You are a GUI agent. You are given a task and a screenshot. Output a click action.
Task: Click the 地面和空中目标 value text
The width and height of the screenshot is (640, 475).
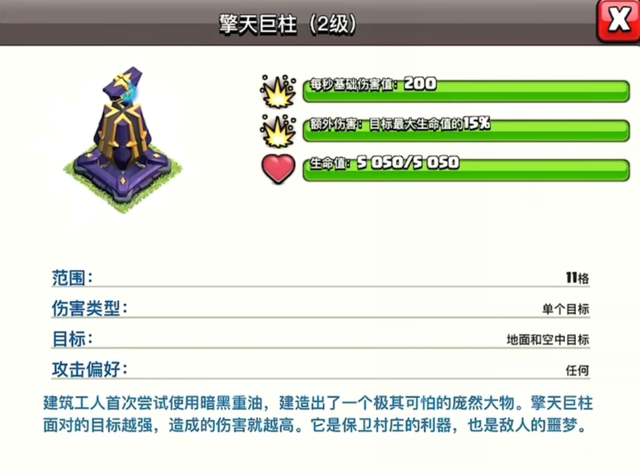[548, 340]
